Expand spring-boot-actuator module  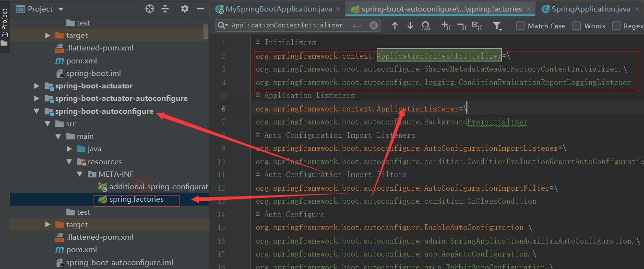[36, 86]
